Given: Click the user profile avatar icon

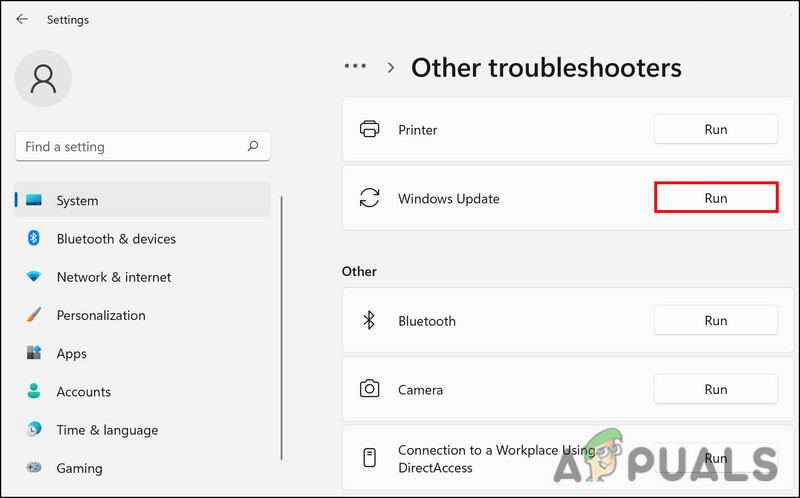Looking at the screenshot, I should pos(44,79).
